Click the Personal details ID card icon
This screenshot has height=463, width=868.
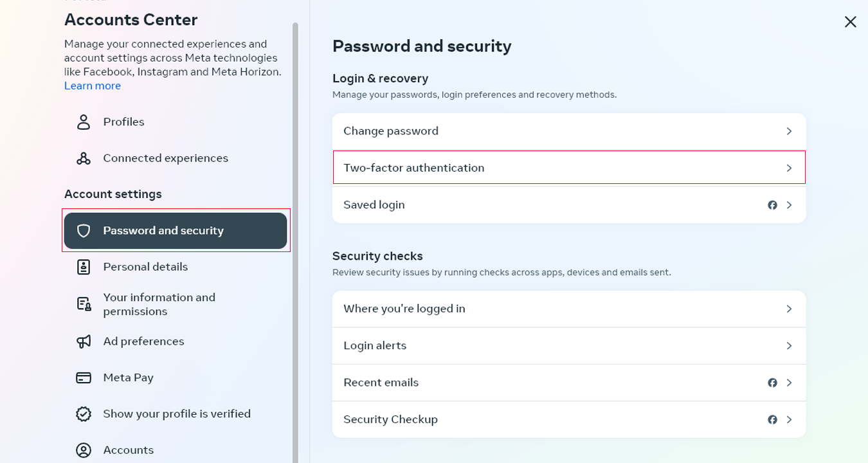[84, 267]
